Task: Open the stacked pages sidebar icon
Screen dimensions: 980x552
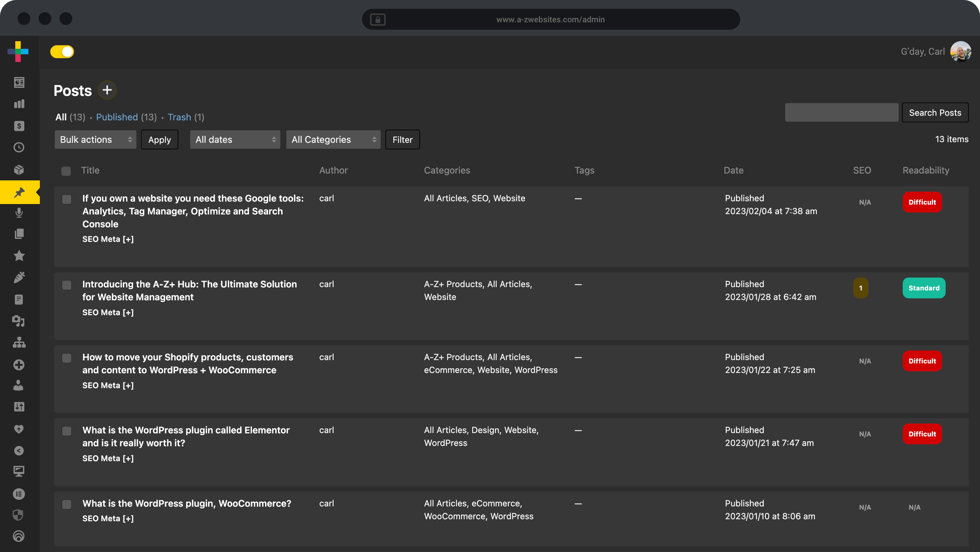Action: click(19, 234)
